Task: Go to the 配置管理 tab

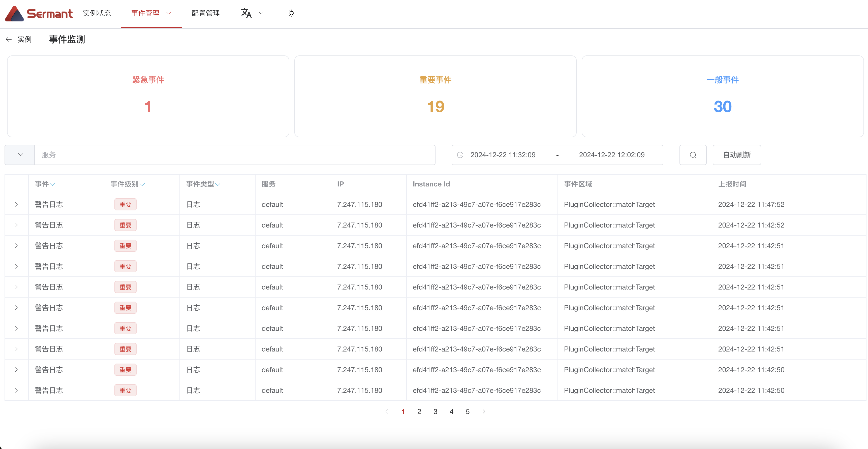Action: tap(206, 13)
